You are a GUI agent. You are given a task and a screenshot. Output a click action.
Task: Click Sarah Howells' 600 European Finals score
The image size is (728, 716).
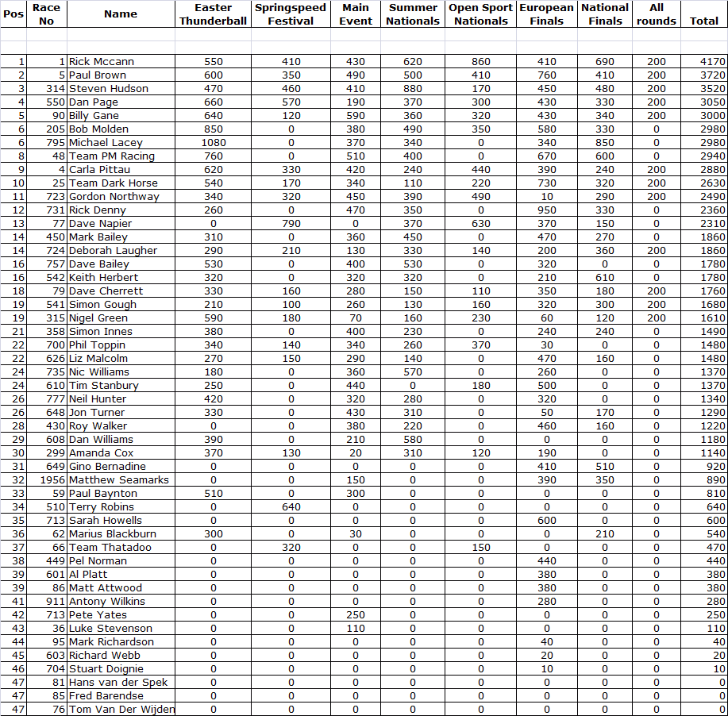(x=546, y=520)
